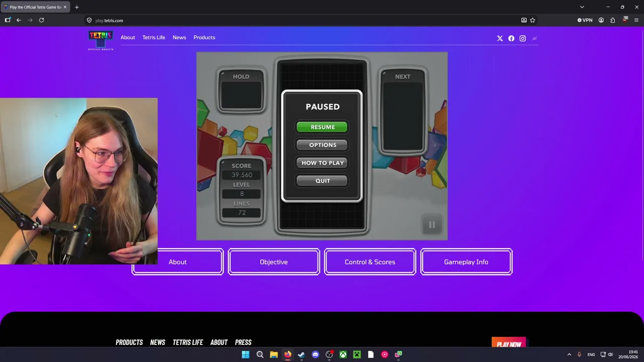This screenshot has height=362, width=644.
Task: Open the Windows Start menu
Action: tap(246, 354)
